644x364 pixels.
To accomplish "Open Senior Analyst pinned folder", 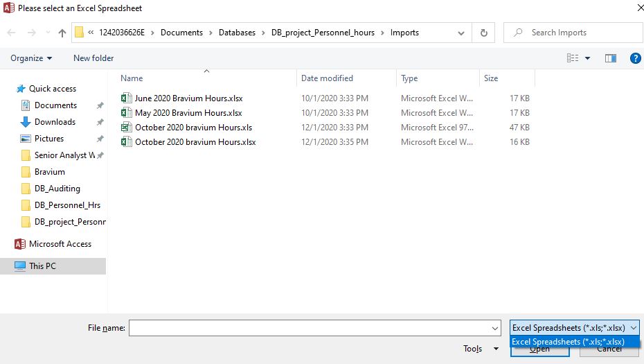I will 64,155.
